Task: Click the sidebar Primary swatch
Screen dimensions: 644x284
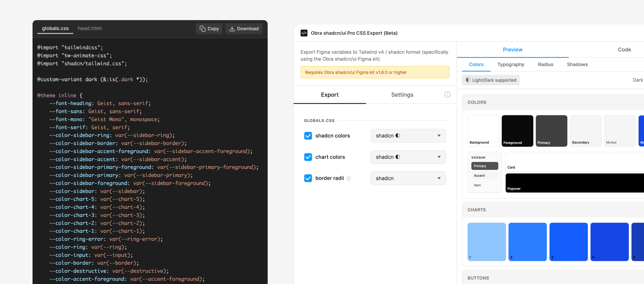Action: tap(485, 166)
